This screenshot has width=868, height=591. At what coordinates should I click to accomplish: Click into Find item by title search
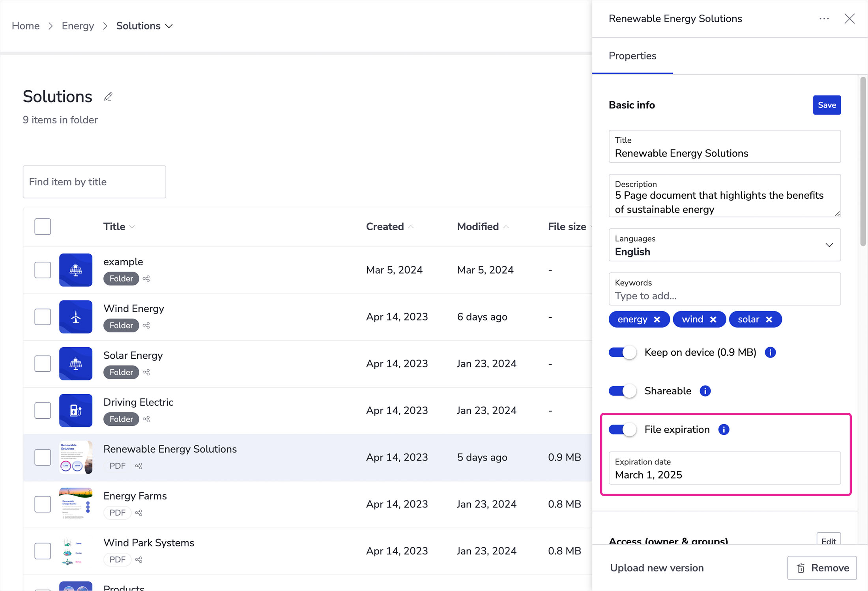coord(94,182)
